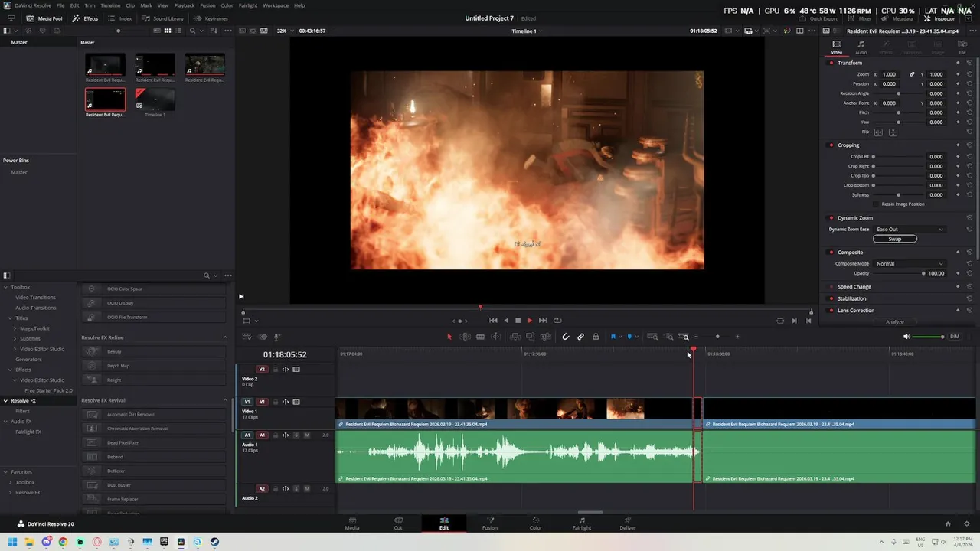980x551 pixels.
Task: Select the Selection Mode arrow tool
Action: click(449, 337)
